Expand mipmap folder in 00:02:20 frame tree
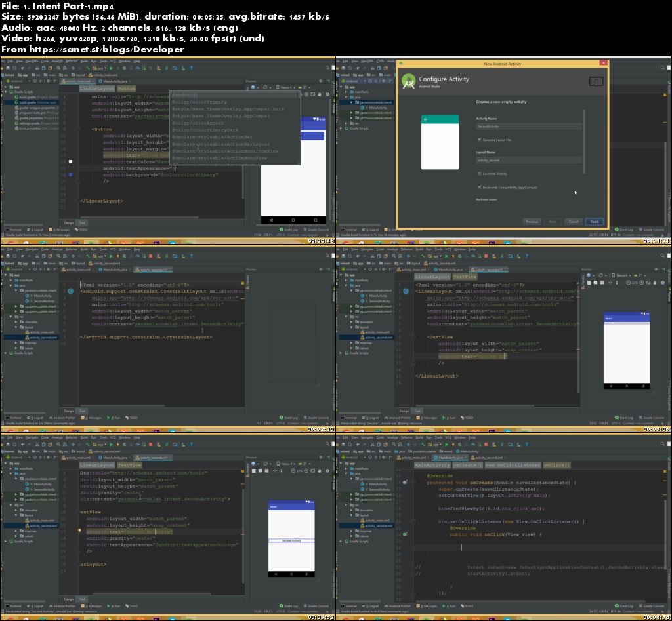The image size is (672, 621). pos(16,342)
